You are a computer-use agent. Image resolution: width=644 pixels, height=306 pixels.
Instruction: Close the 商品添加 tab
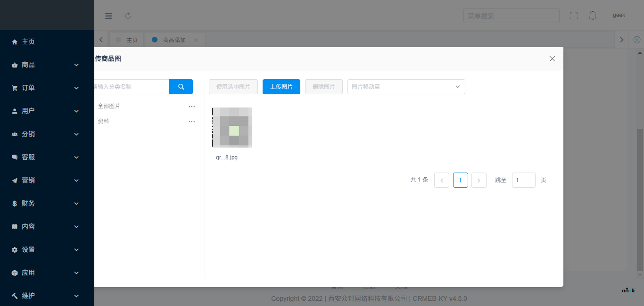[x=196, y=40]
